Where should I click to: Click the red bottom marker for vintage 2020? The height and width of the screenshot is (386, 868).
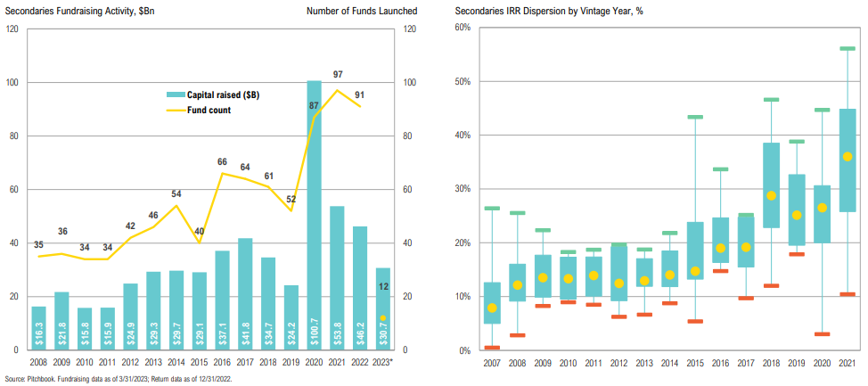[822, 333]
